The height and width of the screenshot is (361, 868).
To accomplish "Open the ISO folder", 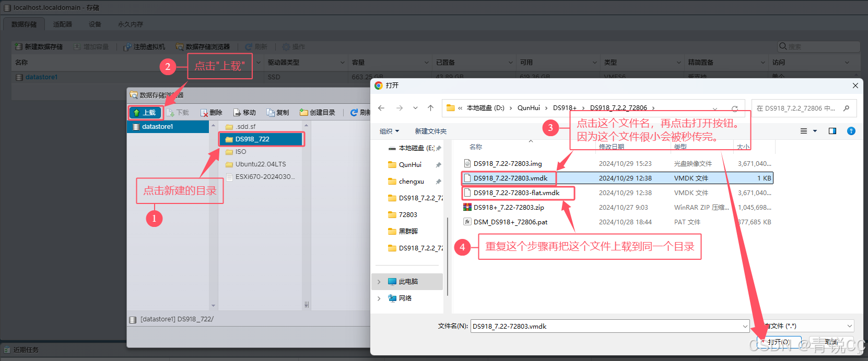I will (x=241, y=152).
